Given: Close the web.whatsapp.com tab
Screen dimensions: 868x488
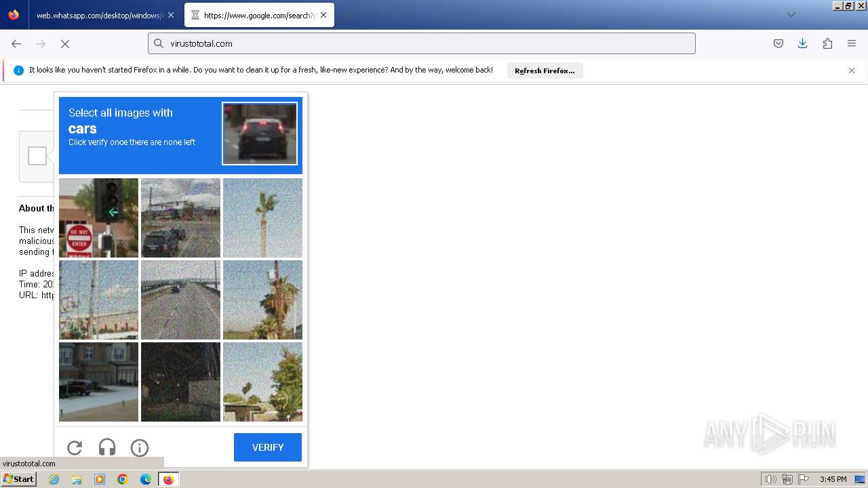Looking at the screenshot, I should (171, 15).
